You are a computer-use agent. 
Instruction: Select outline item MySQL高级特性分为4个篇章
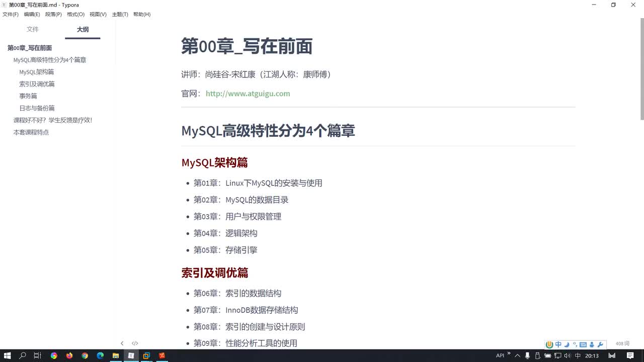tap(50, 60)
